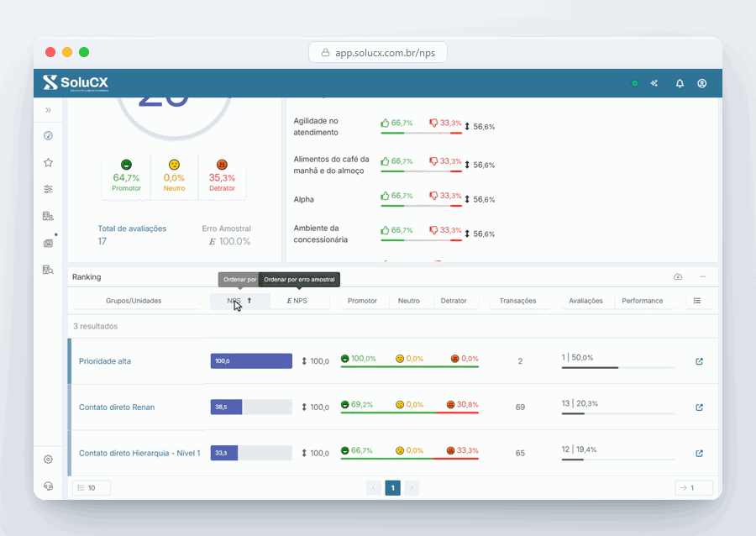Open the rows-per-page selector showing 10

pos(91,488)
